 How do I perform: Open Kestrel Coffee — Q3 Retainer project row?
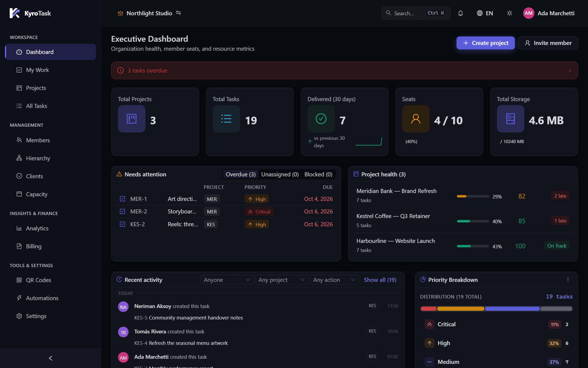click(x=463, y=221)
